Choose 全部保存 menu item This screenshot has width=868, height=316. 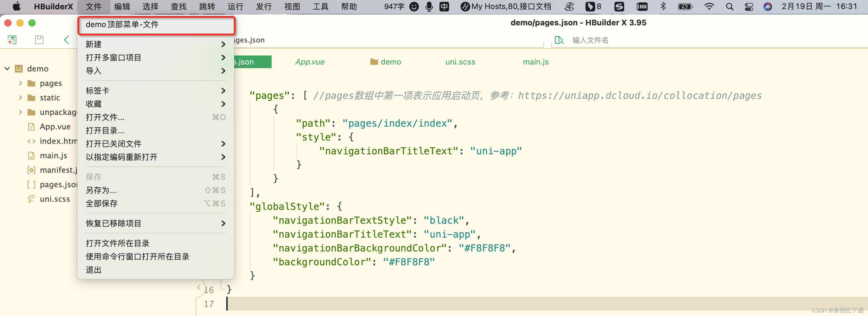pos(156,204)
